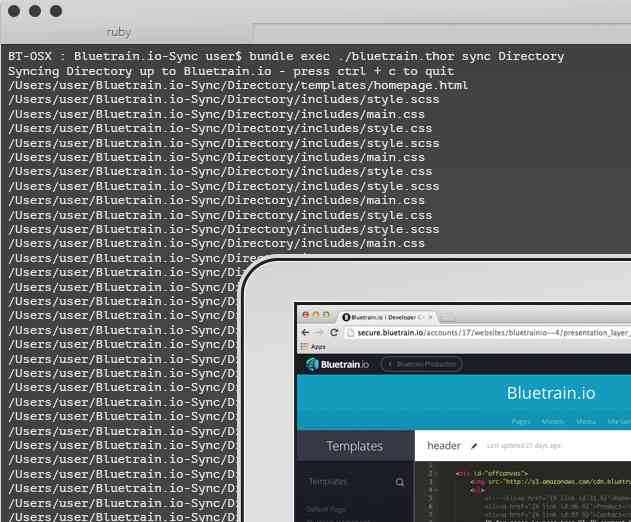Viewport: 631px width, 522px height.
Task: Focus the secure.bluetrain.io address bar
Action: (489, 333)
